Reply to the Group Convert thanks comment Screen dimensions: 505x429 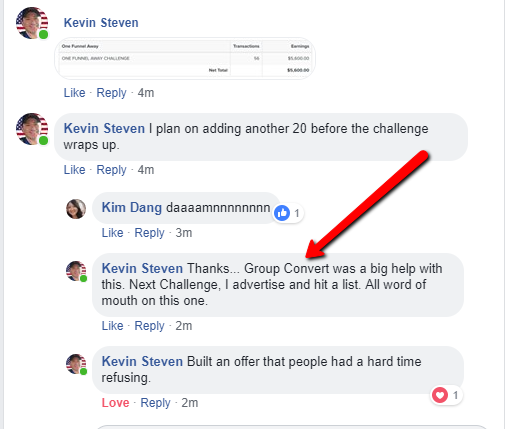coord(149,326)
